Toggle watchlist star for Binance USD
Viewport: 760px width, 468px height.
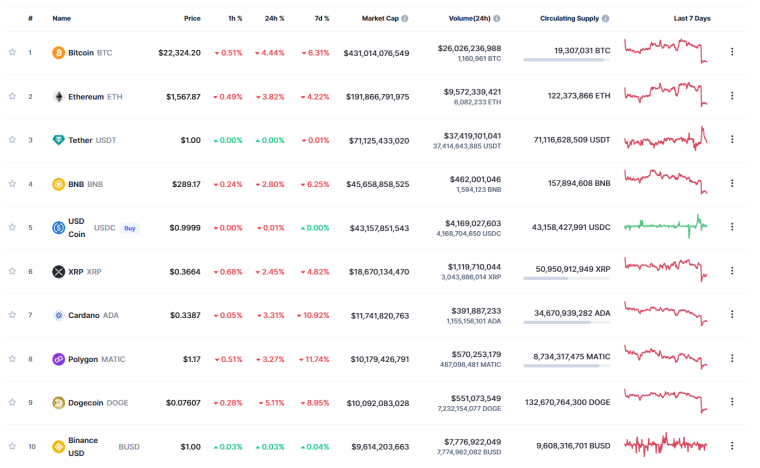(x=12, y=446)
